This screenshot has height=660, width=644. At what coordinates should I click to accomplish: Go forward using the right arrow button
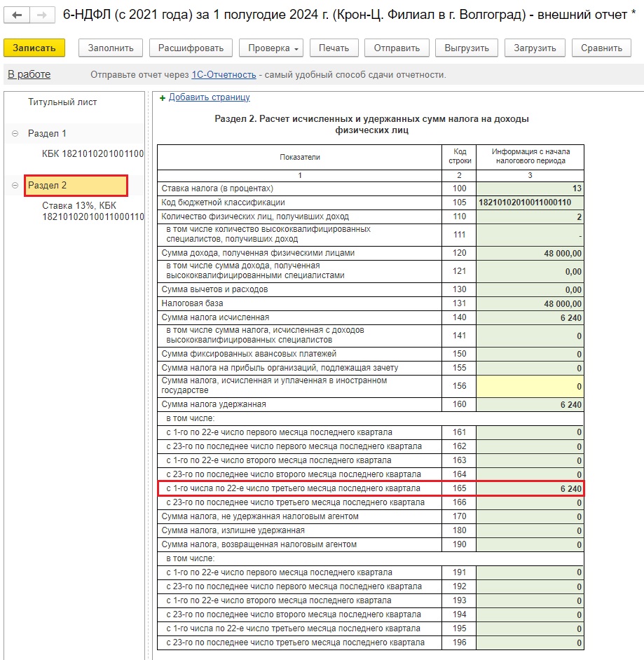click(42, 15)
